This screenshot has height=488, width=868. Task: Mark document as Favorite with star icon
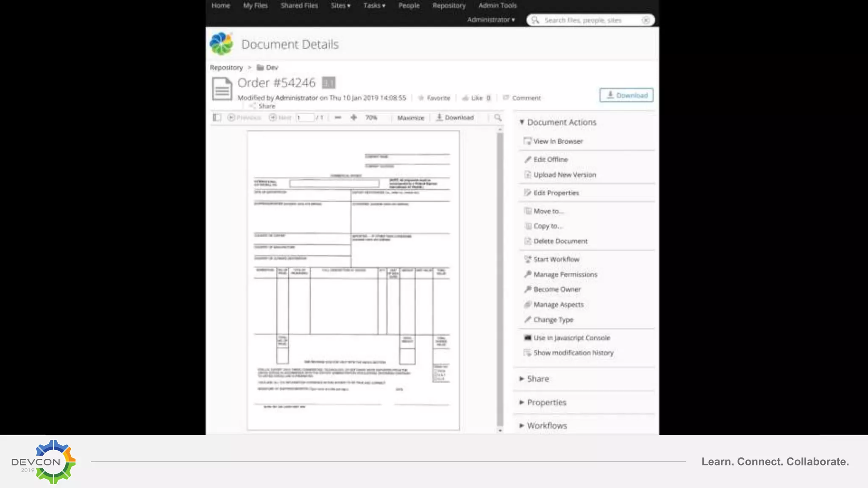tap(421, 98)
